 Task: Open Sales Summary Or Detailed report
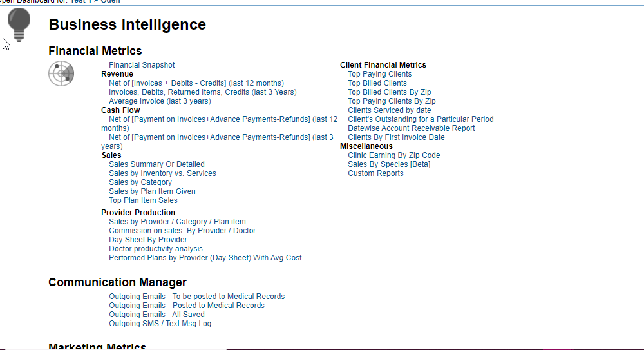156,164
